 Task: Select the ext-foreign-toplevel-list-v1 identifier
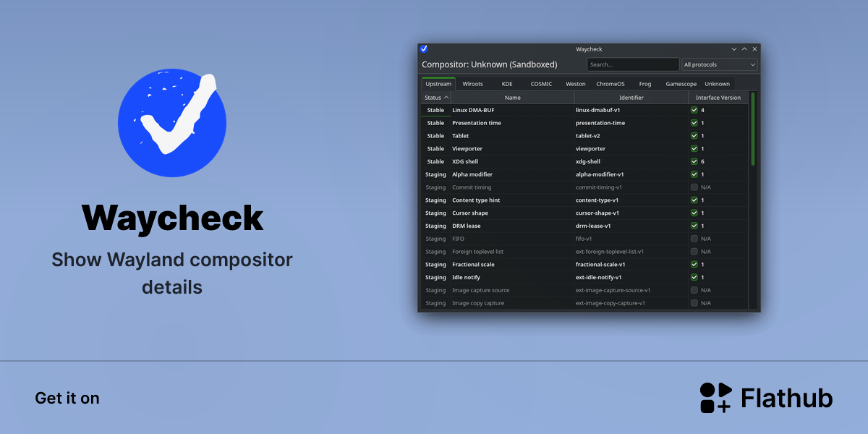click(631, 252)
